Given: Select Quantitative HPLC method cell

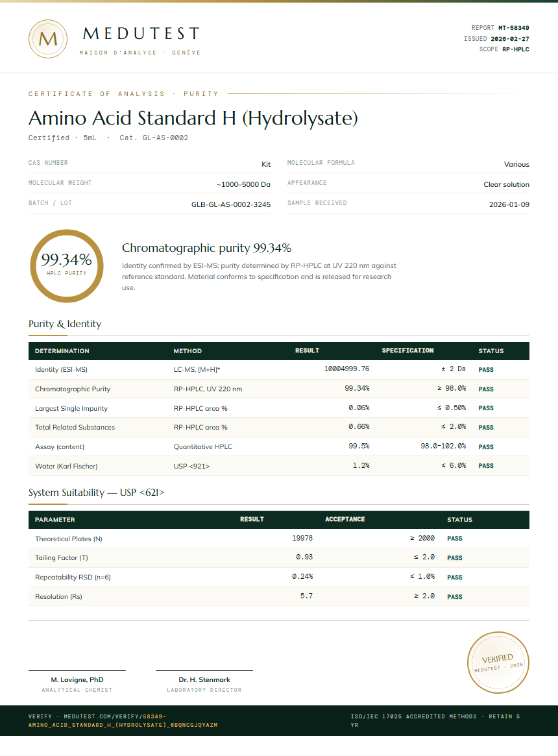Looking at the screenshot, I should point(203,447).
